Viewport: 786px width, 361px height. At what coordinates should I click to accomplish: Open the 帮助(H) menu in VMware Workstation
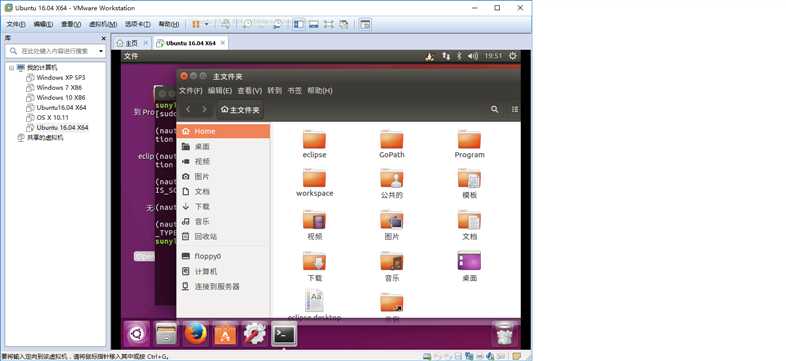169,24
